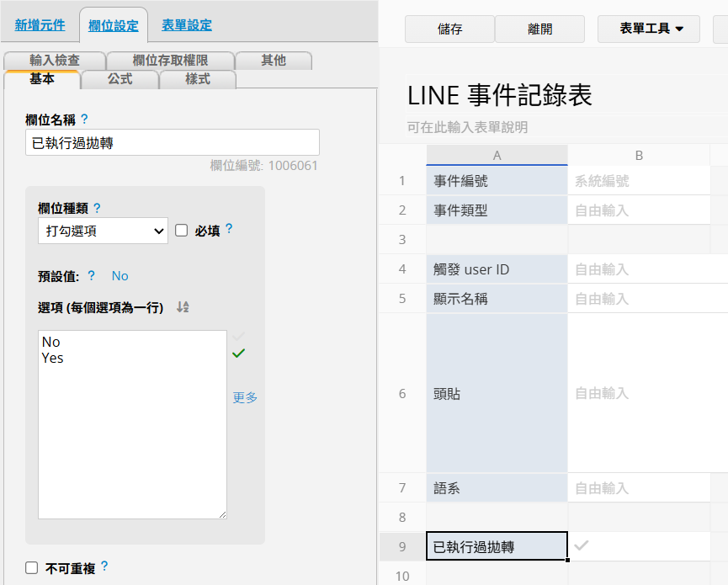
Task: Click the 儲存 button
Action: (449, 29)
